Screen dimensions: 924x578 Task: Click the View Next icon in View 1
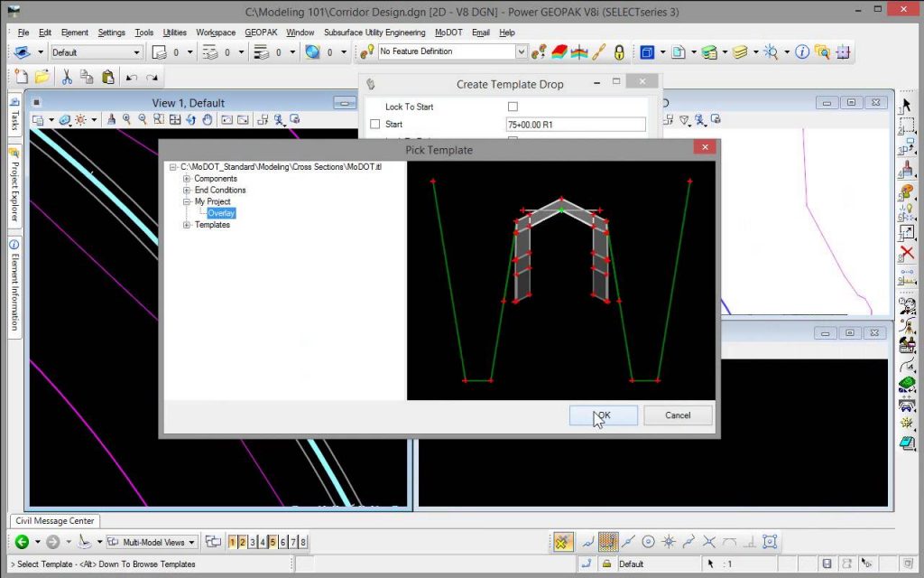tap(243, 120)
